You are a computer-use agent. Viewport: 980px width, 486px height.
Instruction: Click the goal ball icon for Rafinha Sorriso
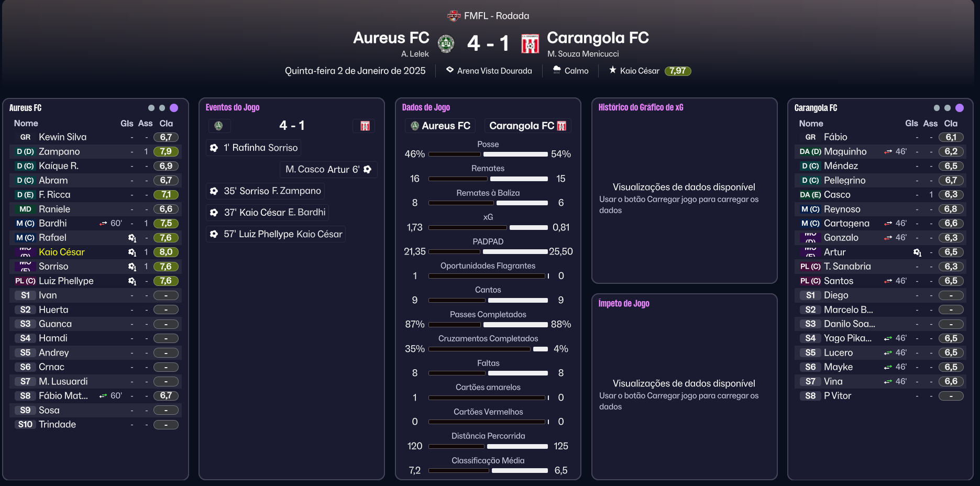tap(214, 148)
